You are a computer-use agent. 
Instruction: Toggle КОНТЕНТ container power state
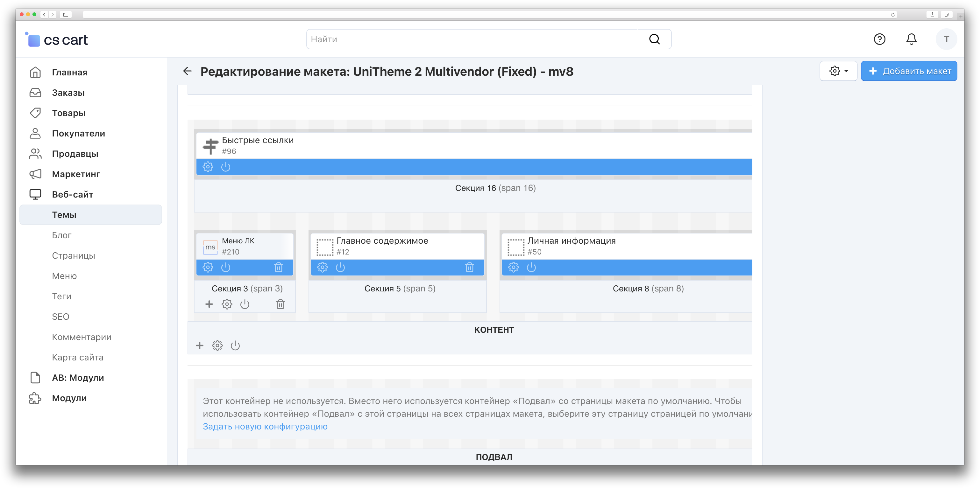pyautogui.click(x=235, y=345)
